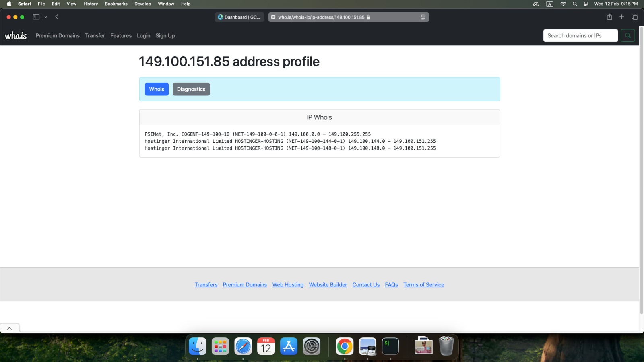
Task: Open the Edit menu
Action: tap(56, 4)
